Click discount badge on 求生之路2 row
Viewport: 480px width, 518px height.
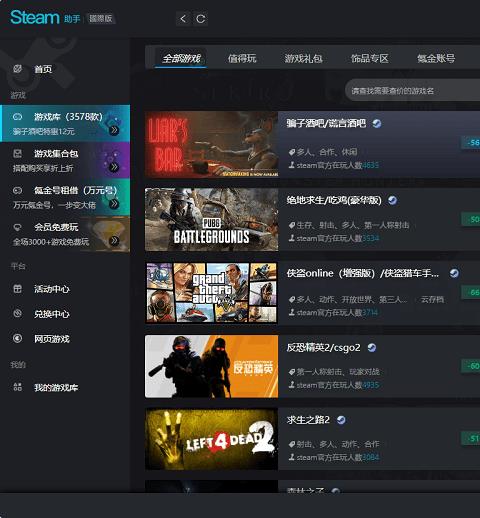click(471, 438)
